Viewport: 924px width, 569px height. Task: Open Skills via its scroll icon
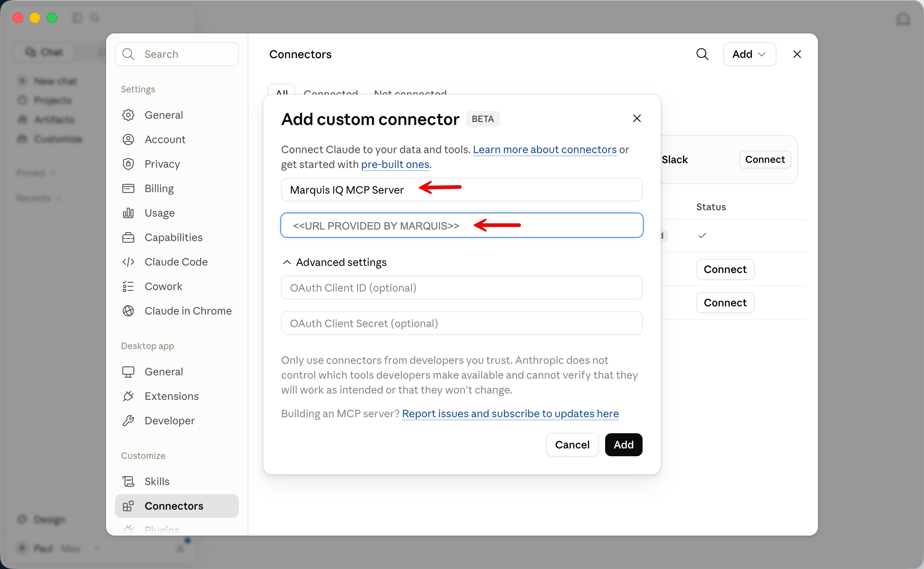[x=128, y=482]
